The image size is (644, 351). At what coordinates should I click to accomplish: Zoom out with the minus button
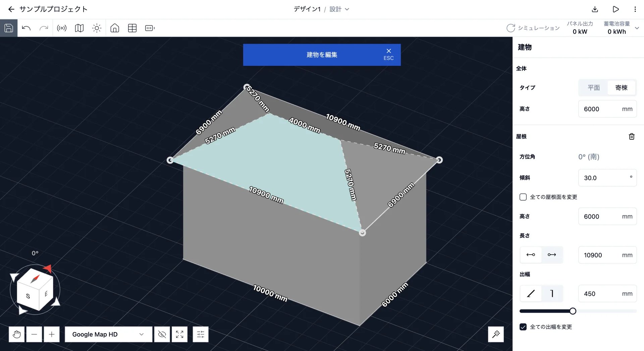tap(34, 334)
